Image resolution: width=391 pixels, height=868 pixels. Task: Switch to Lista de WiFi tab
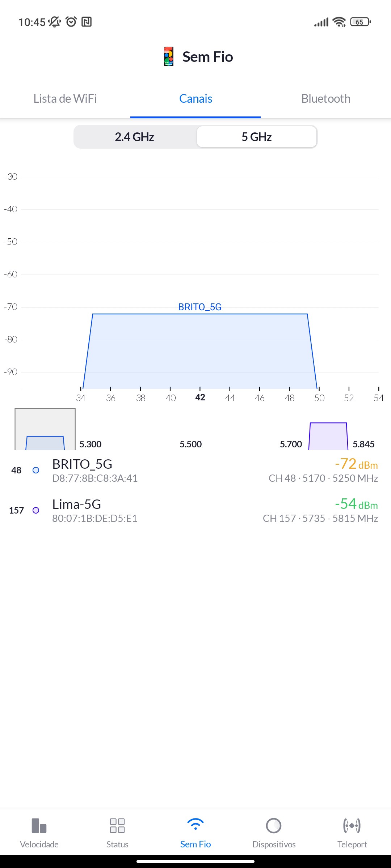click(x=65, y=99)
